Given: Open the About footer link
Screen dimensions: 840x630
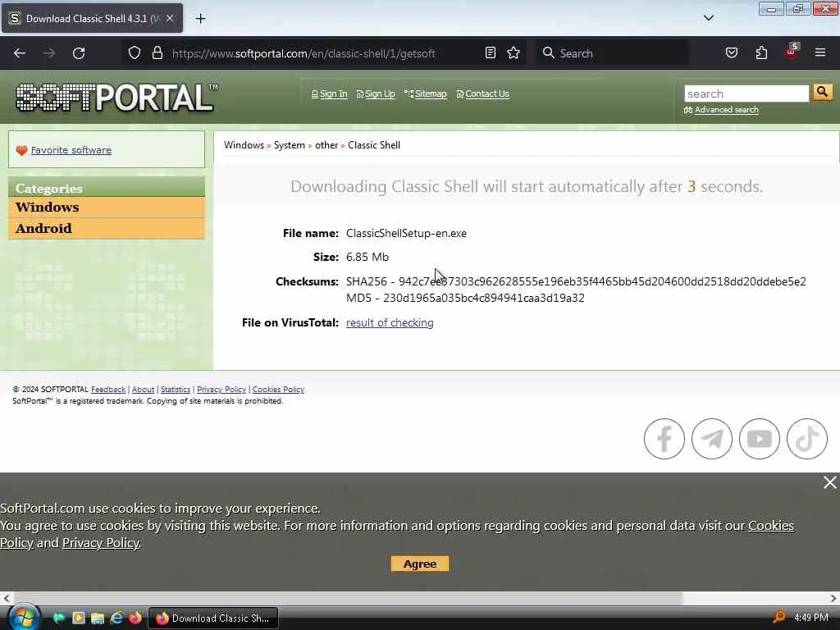Looking at the screenshot, I should pyautogui.click(x=143, y=390).
